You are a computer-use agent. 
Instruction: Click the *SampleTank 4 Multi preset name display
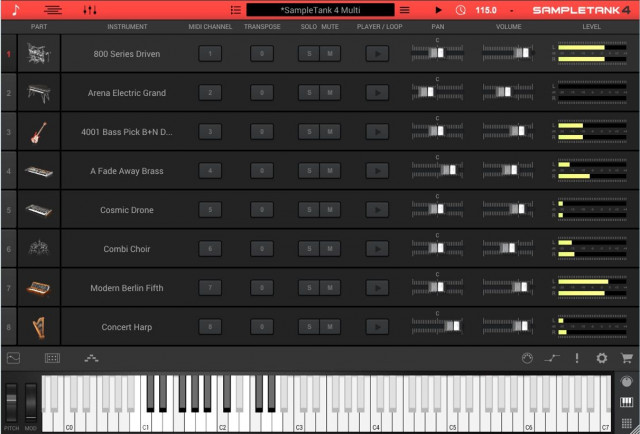pos(320,10)
